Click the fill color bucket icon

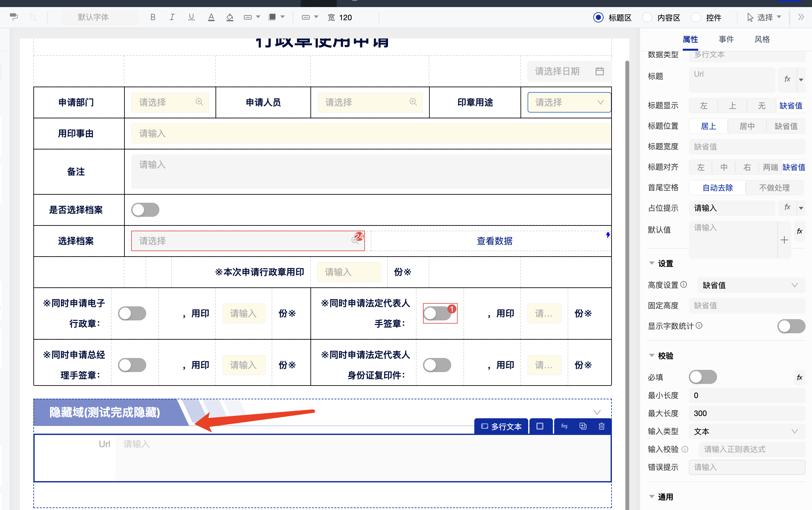coord(230,17)
